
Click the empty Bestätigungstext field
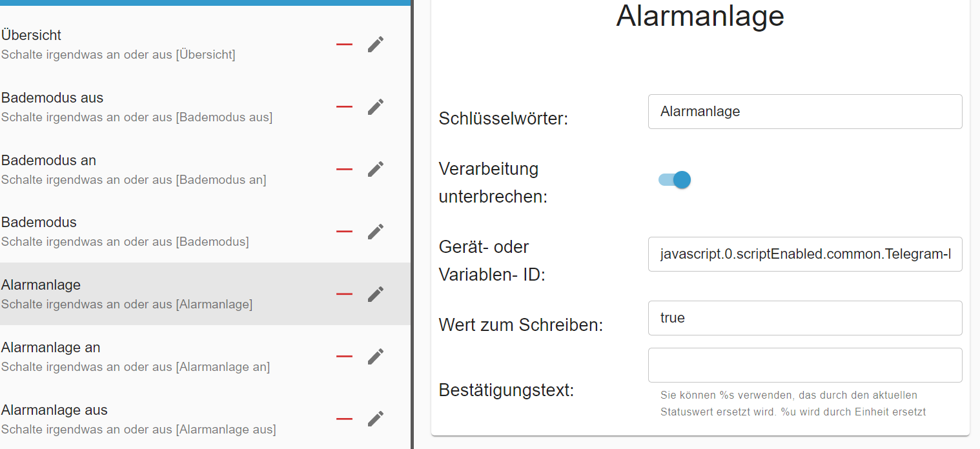(805, 365)
